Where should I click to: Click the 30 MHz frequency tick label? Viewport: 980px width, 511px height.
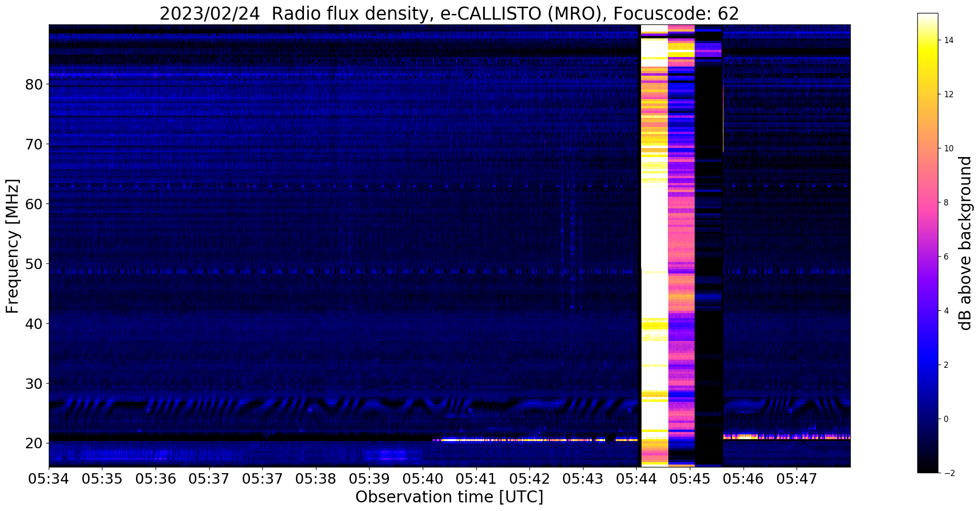tap(34, 384)
